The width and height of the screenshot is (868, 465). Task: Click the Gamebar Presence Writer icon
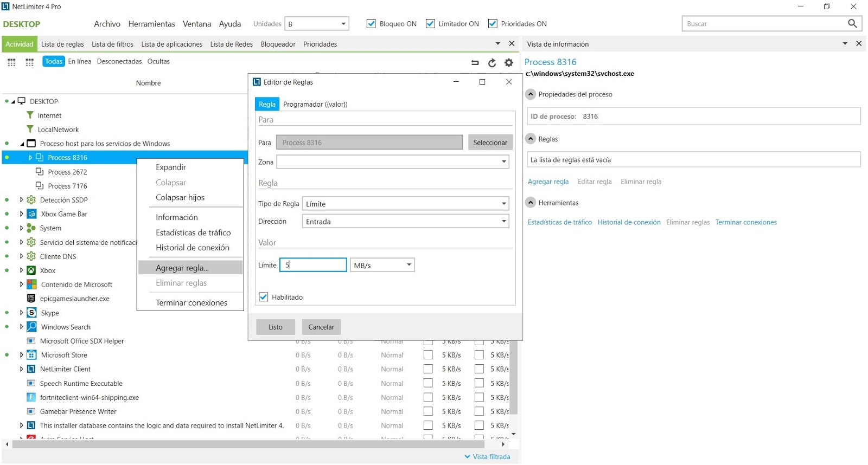tap(31, 411)
